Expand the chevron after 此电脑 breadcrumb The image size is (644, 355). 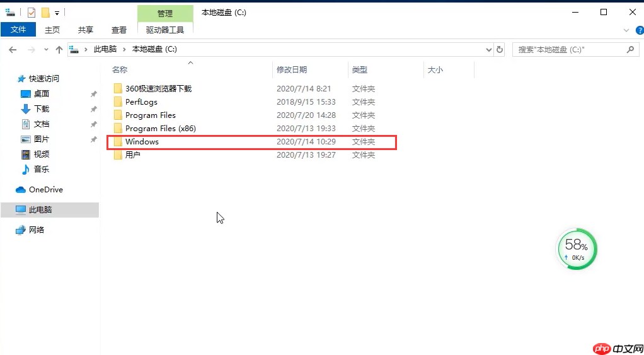(124, 49)
